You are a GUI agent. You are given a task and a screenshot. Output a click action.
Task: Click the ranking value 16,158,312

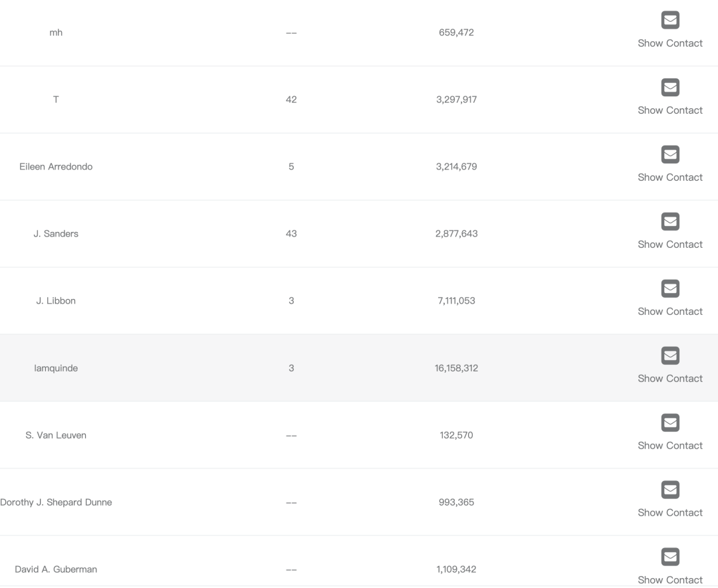[x=457, y=368]
